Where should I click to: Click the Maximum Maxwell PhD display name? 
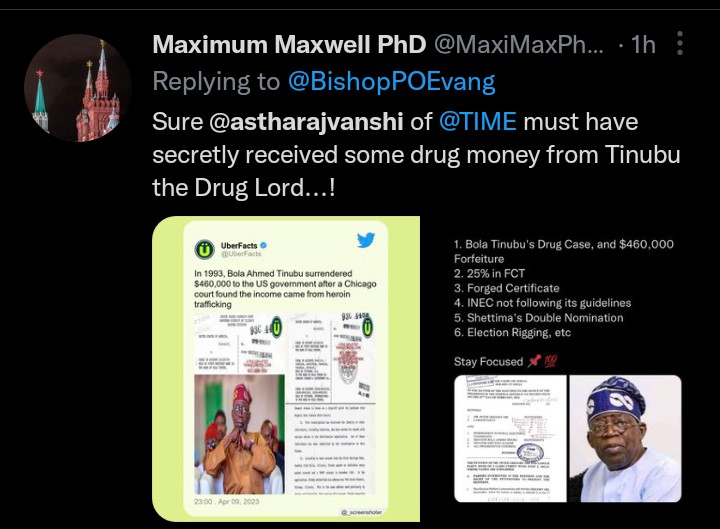click(x=289, y=45)
